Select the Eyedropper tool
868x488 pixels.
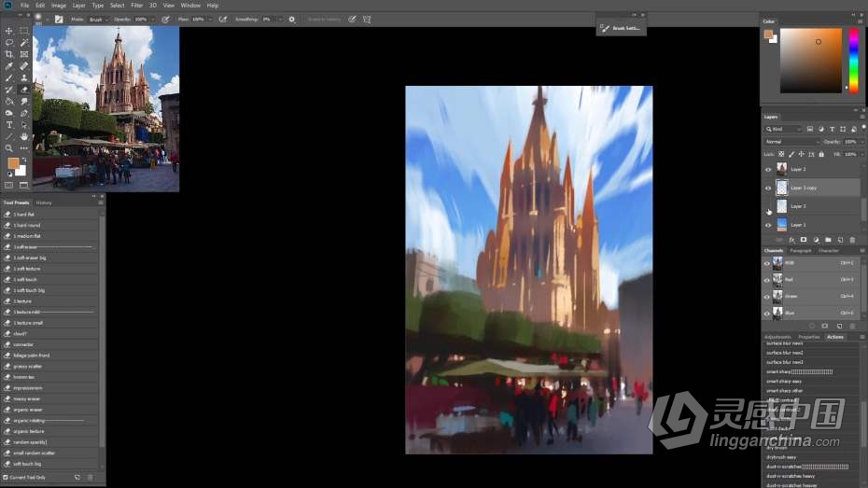click(x=8, y=66)
